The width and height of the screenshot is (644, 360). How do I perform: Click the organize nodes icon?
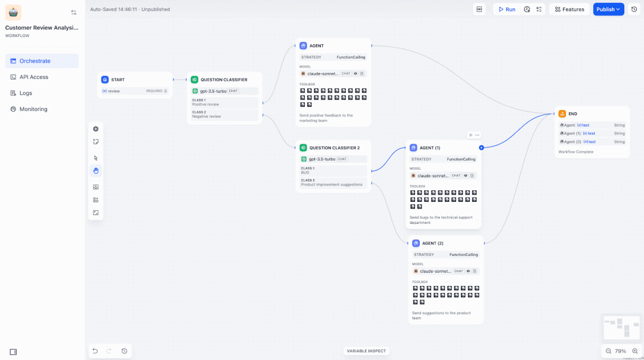(96, 200)
